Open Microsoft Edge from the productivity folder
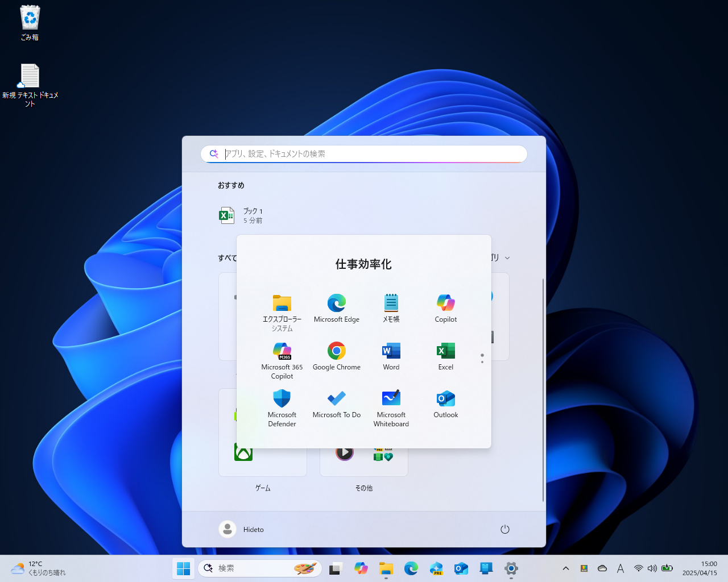The width and height of the screenshot is (728, 582). coord(336,307)
